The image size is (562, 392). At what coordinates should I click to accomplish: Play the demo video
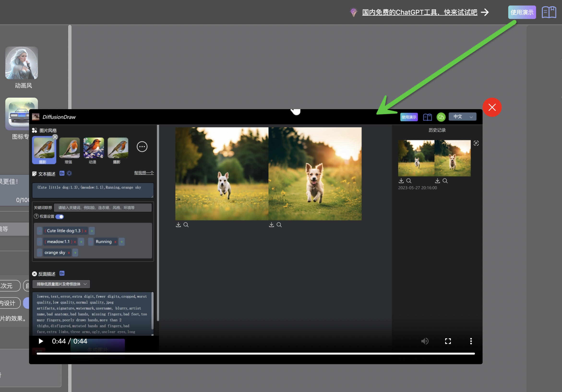(x=41, y=341)
